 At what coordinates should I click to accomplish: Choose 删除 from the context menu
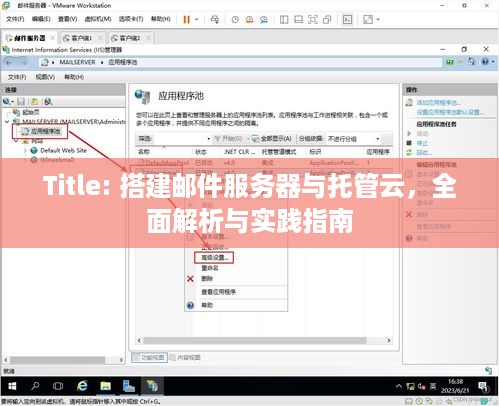click(207, 279)
